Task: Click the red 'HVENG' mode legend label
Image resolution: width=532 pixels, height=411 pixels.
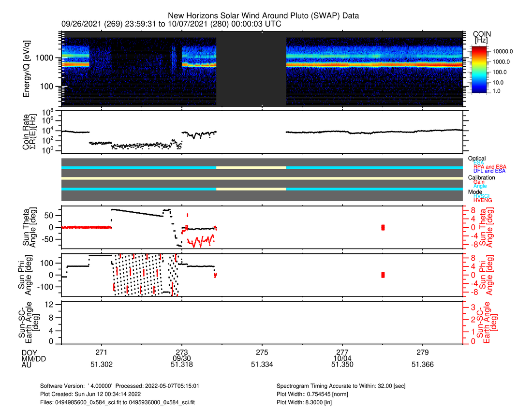Action: pos(484,200)
